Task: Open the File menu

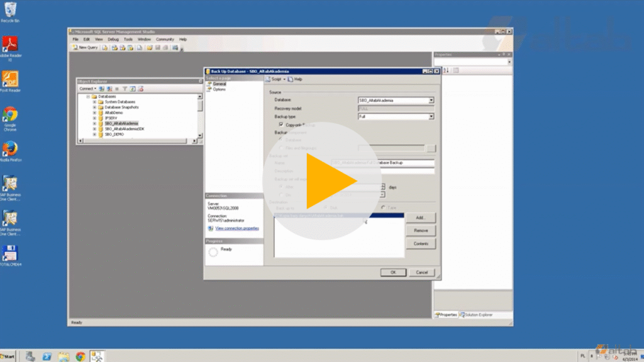Action: click(x=75, y=40)
